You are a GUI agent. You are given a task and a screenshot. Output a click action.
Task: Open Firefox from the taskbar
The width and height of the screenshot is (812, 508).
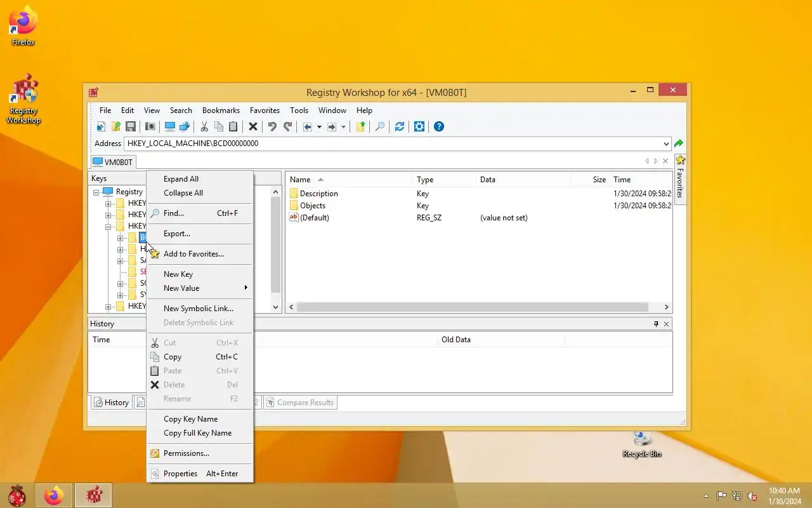click(54, 495)
